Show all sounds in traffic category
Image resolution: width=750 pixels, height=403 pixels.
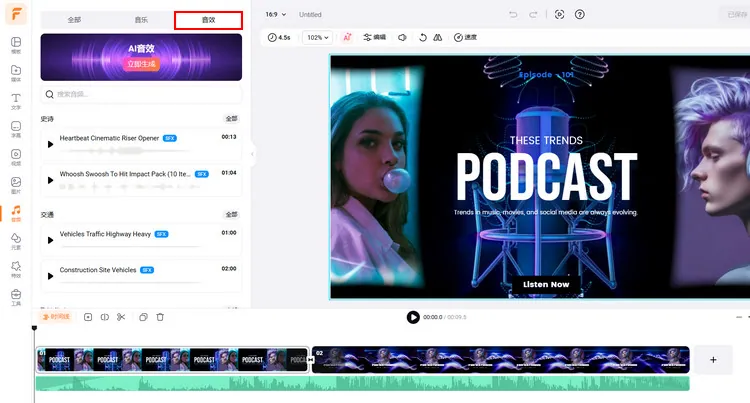(232, 215)
